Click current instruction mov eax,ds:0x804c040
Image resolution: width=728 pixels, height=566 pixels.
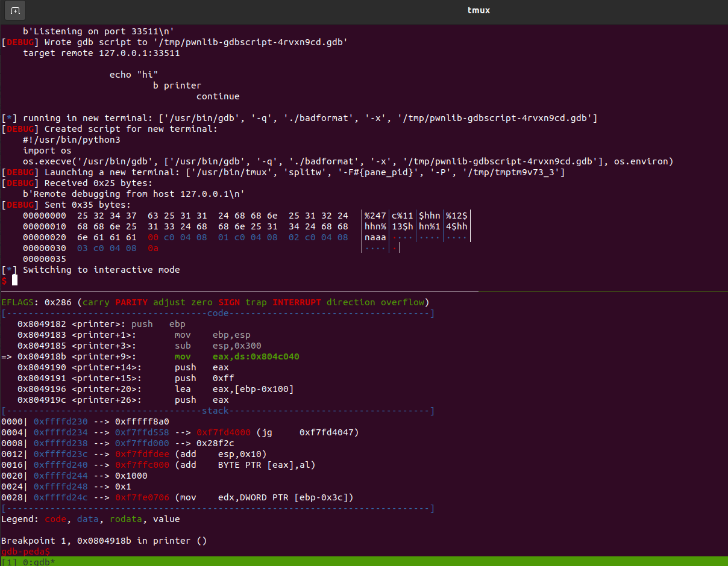click(x=150, y=356)
